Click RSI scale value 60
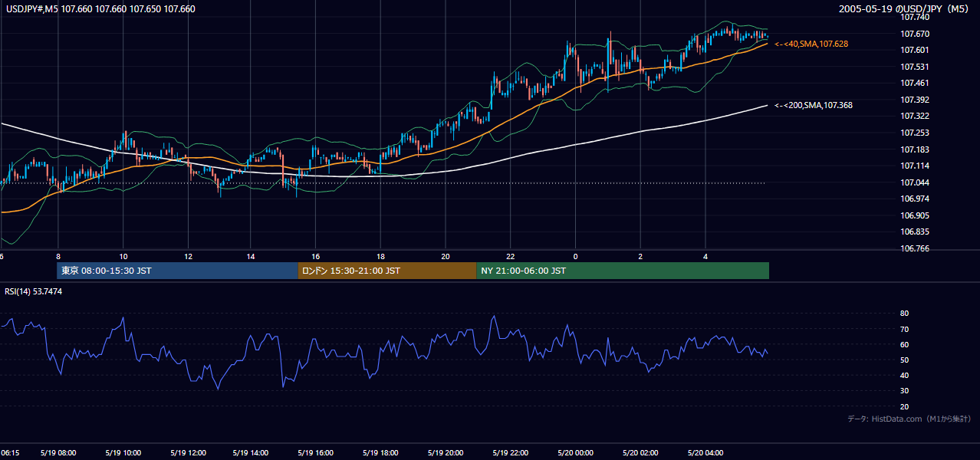The width and height of the screenshot is (980, 460). [905, 344]
